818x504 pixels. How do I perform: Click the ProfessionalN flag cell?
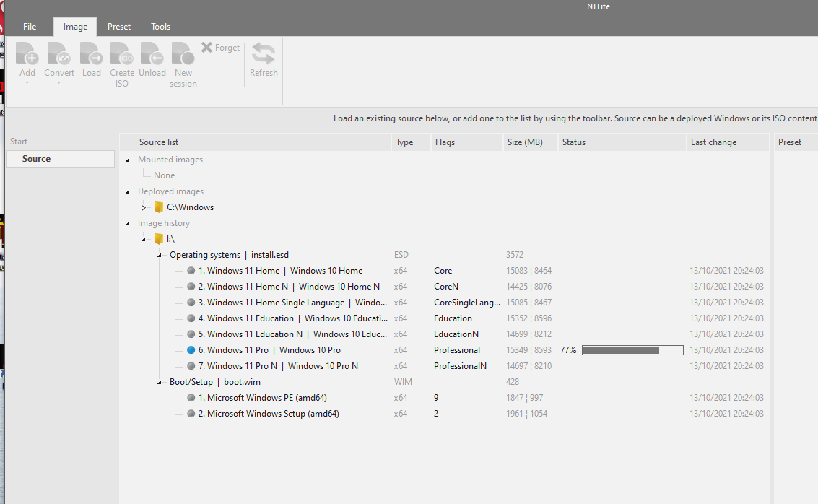(x=460, y=366)
